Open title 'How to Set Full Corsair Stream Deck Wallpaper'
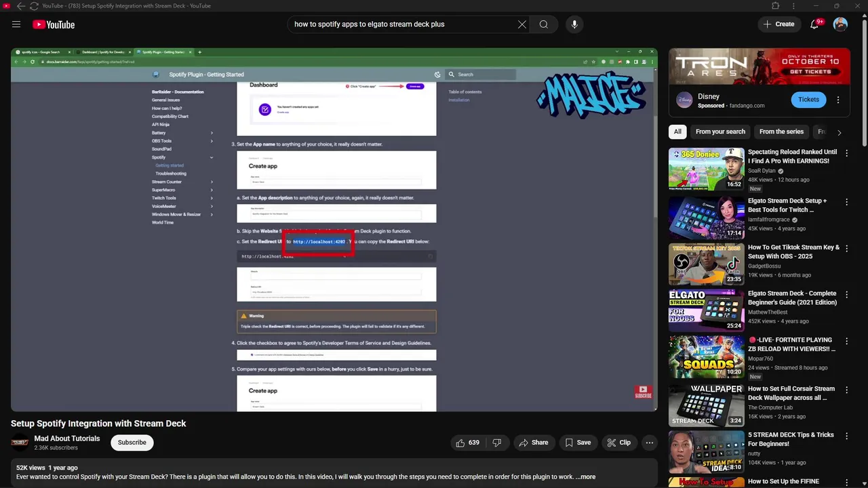The width and height of the screenshot is (868, 488). 791,393
